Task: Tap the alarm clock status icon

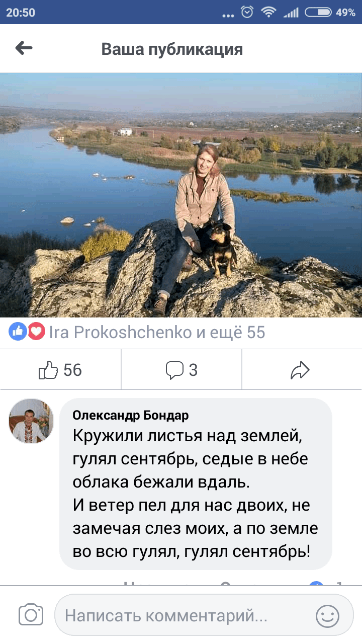Action: [x=247, y=12]
